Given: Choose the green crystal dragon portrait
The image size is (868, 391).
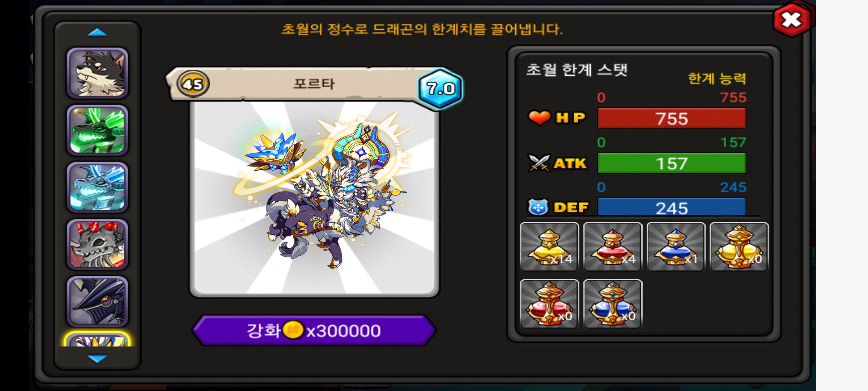Looking at the screenshot, I should [x=97, y=130].
